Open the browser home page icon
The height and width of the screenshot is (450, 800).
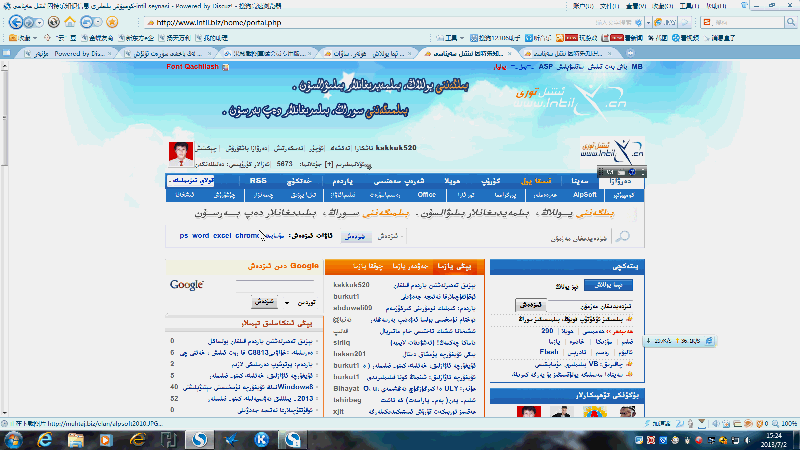click(70, 22)
